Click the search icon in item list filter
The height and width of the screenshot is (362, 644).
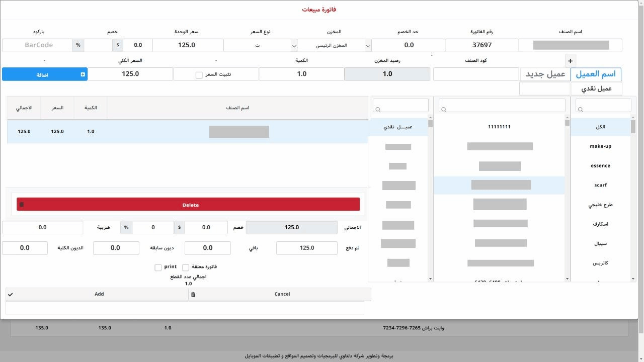[x=444, y=109]
